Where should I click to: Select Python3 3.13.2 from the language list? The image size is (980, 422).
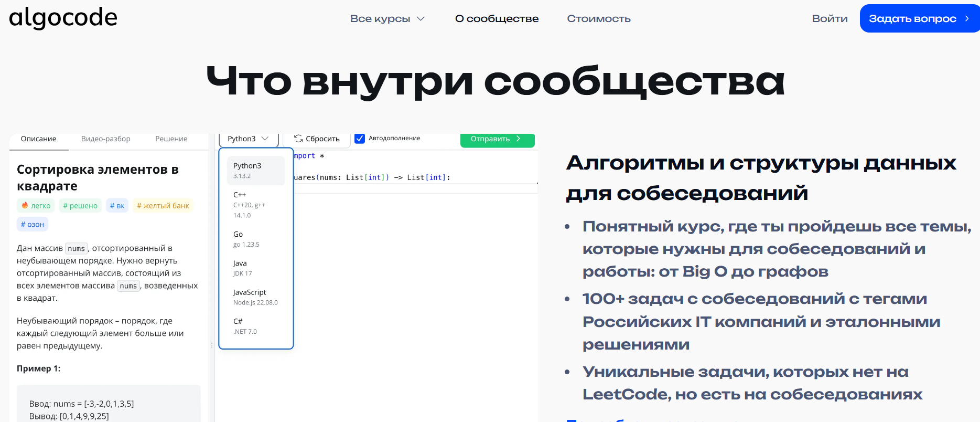coord(256,170)
